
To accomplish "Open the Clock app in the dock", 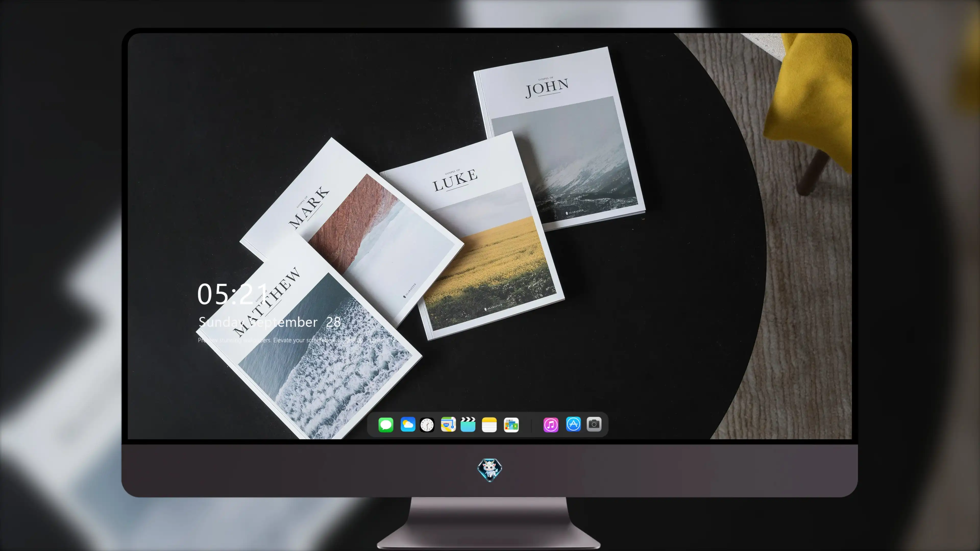I will 427,425.
